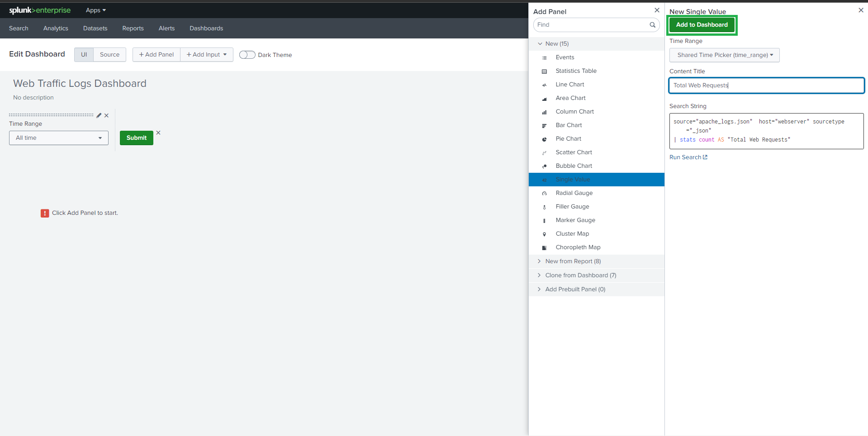Click the Find panel search field
Image resolution: width=868 pixels, height=436 pixels.
(597, 25)
